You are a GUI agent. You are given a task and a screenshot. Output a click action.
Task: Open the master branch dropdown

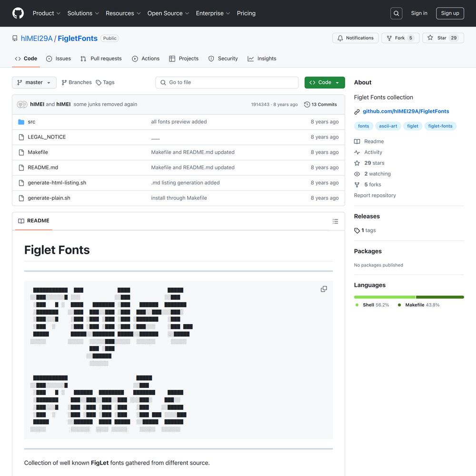pyautogui.click(x=34, y=82)
